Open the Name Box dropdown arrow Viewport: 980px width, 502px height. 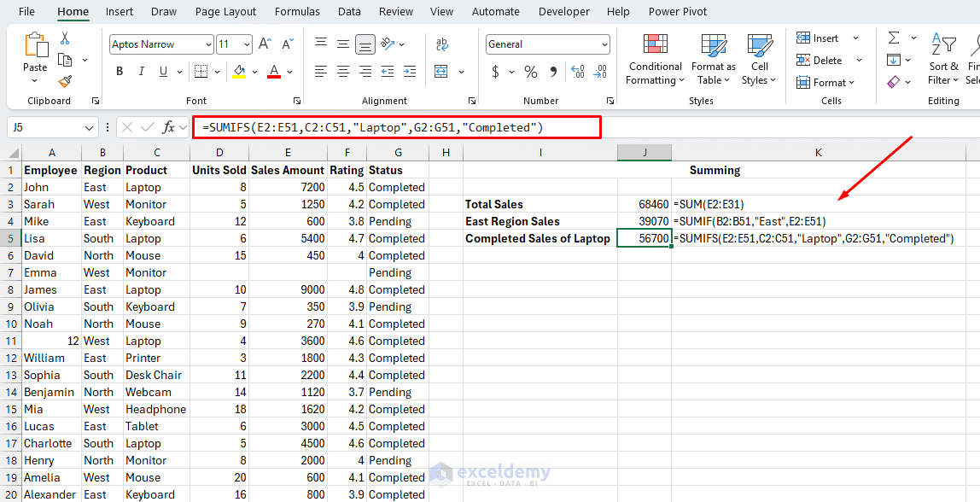[87, 128]
